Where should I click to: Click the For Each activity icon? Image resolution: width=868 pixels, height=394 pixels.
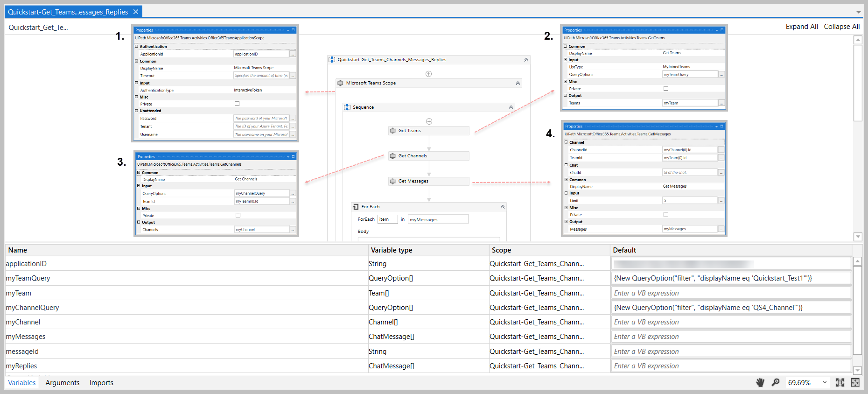click(356, 207)
